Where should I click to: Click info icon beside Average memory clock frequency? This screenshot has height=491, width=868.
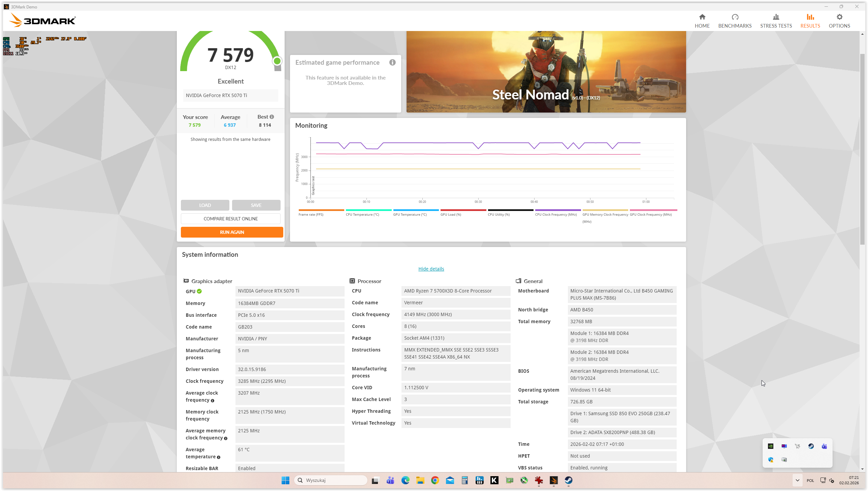225,438
